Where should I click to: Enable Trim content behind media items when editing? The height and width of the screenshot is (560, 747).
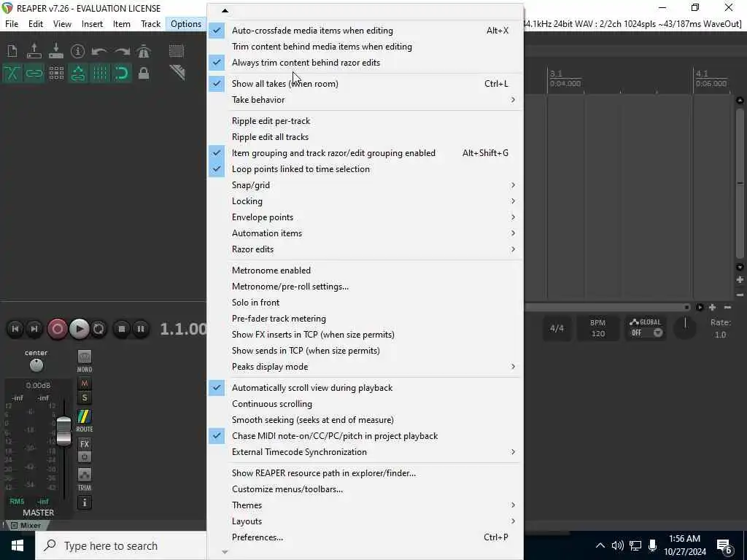point(365,47)
